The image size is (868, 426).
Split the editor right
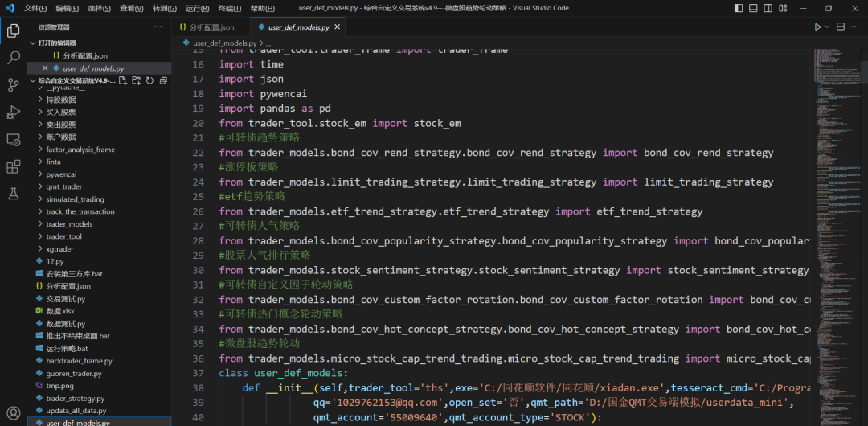[841, 27]
